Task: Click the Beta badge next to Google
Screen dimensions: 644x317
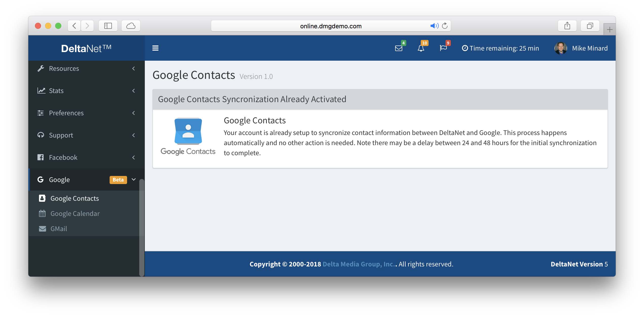Action: tap(118, 180)
